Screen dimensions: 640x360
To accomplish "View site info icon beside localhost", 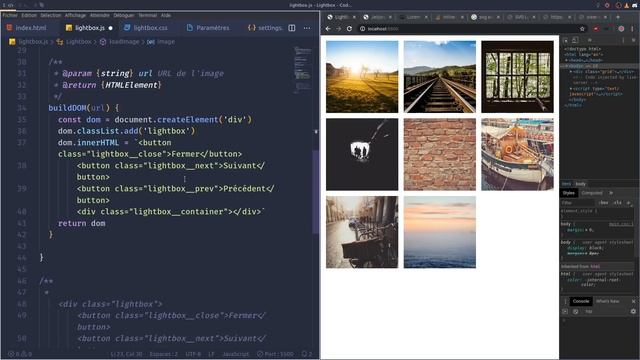I will tap(362, 29).
